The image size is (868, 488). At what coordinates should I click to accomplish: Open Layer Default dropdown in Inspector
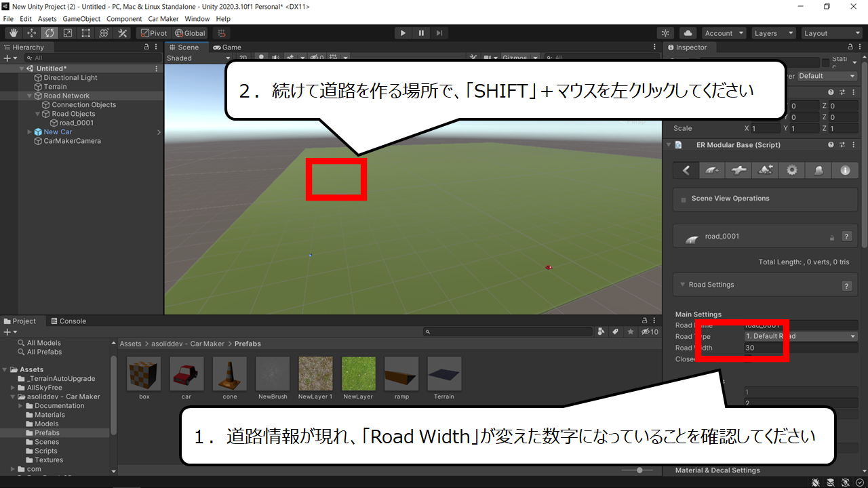[827, 76]
